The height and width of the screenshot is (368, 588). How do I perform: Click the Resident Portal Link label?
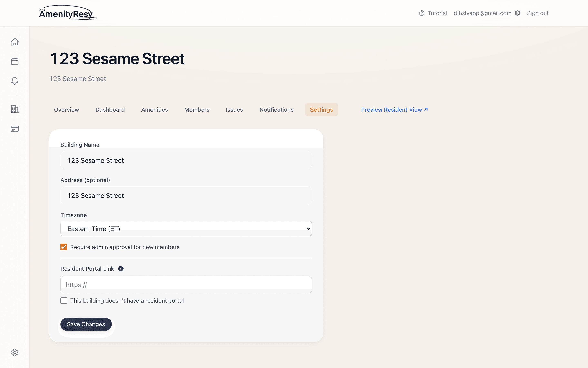click(87, 269)
